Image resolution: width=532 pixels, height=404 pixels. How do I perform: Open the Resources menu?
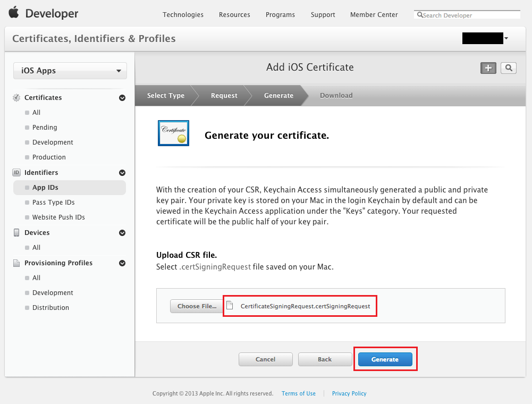click(x=234, y=14)
